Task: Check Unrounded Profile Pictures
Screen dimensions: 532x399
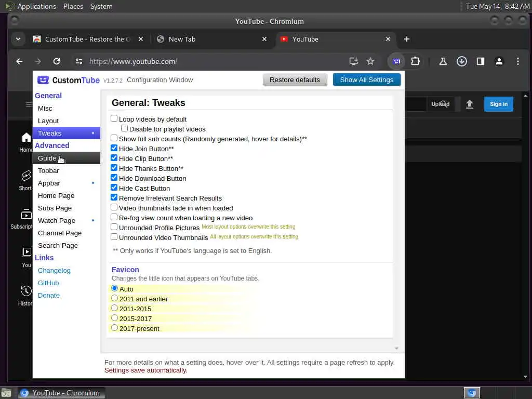Action: click(114, 227)
